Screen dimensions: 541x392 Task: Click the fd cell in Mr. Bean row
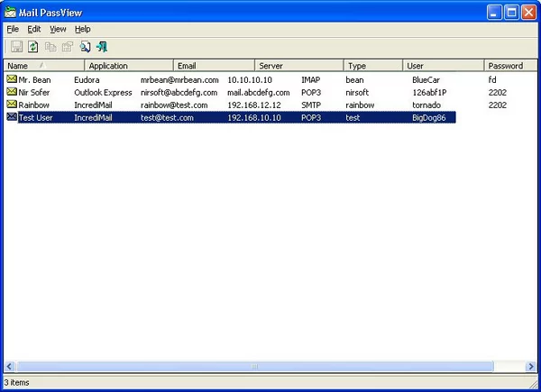click(x=492, y=80)
